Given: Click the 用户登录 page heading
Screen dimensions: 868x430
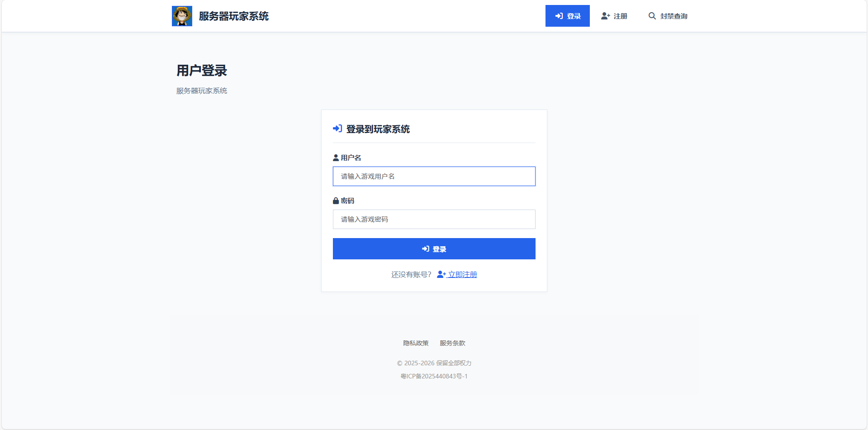Looking at the screenshot, I should coord(202,71).
